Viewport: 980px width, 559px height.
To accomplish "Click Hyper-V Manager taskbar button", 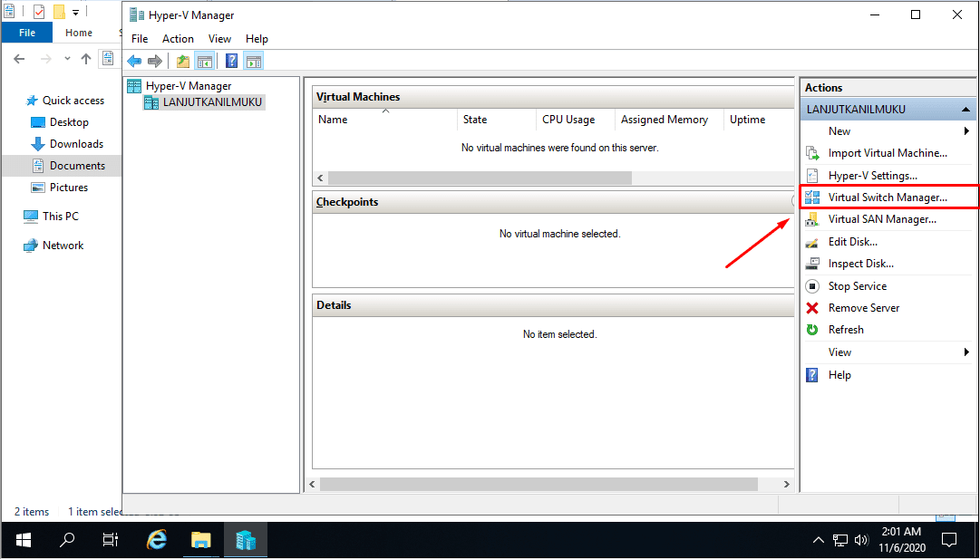I will (246, 540).
